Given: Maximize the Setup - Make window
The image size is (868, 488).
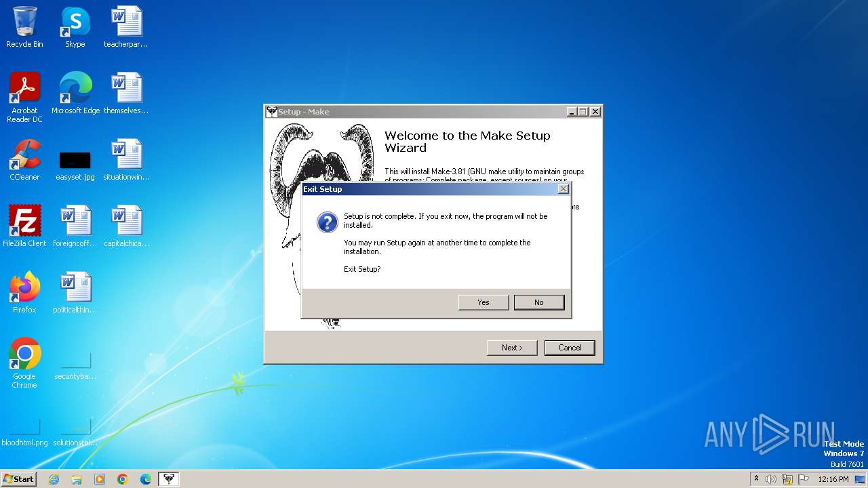Looking at the screenshot, I should pyautogui.click(x=583, y=112).
